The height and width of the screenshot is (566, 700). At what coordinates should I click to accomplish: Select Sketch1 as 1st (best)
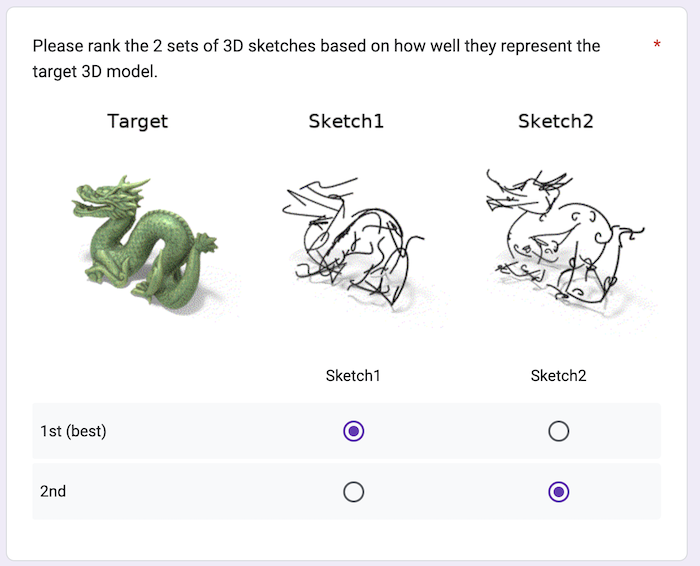coord(353,431)
